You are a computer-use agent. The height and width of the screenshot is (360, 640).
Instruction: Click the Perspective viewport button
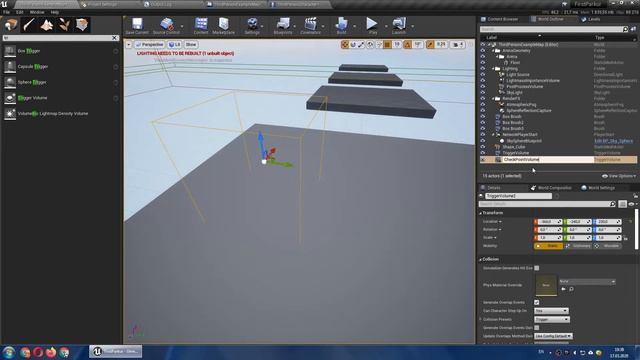tap(149, 44)
